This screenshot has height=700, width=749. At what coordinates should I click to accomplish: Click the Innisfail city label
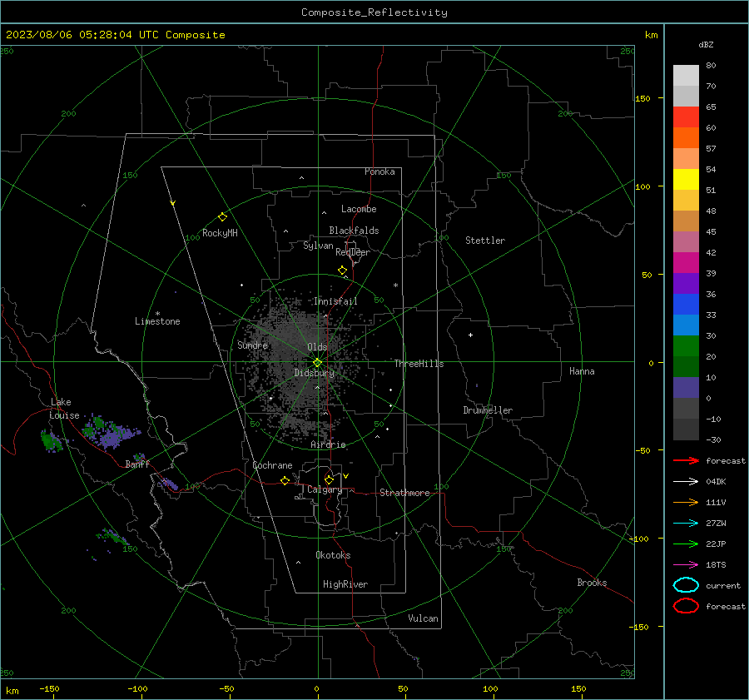coord(335,301)
